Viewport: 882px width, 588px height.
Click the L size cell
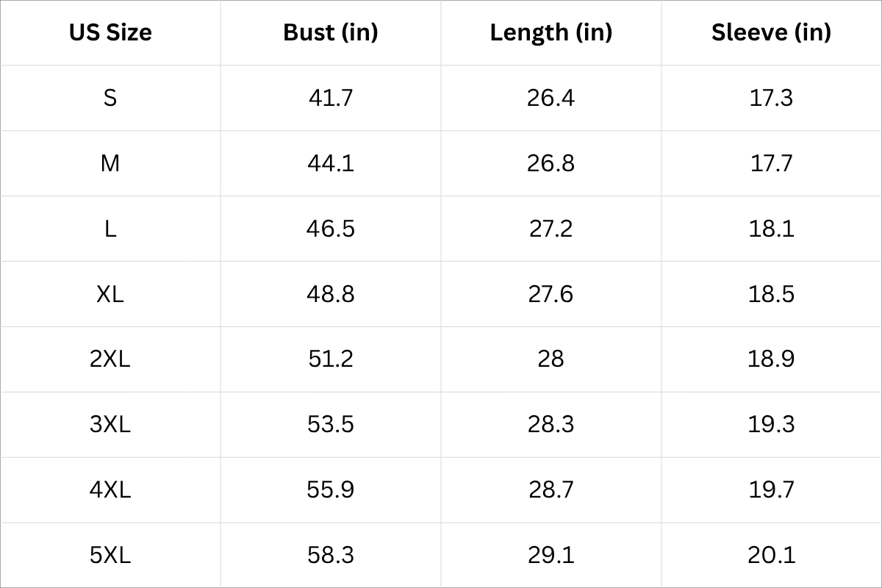pos(110,229)
